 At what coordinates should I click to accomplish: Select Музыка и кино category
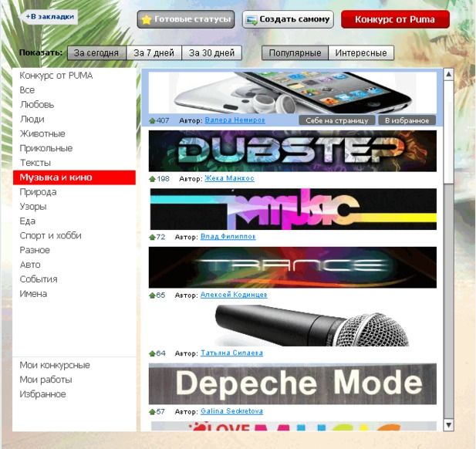[x=74, y=177]
